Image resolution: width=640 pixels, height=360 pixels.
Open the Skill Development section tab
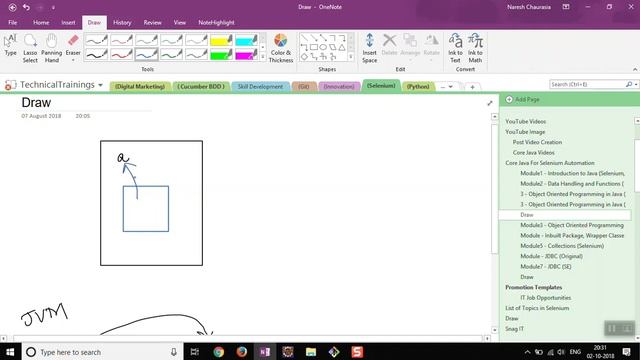(x=260, y=87)
